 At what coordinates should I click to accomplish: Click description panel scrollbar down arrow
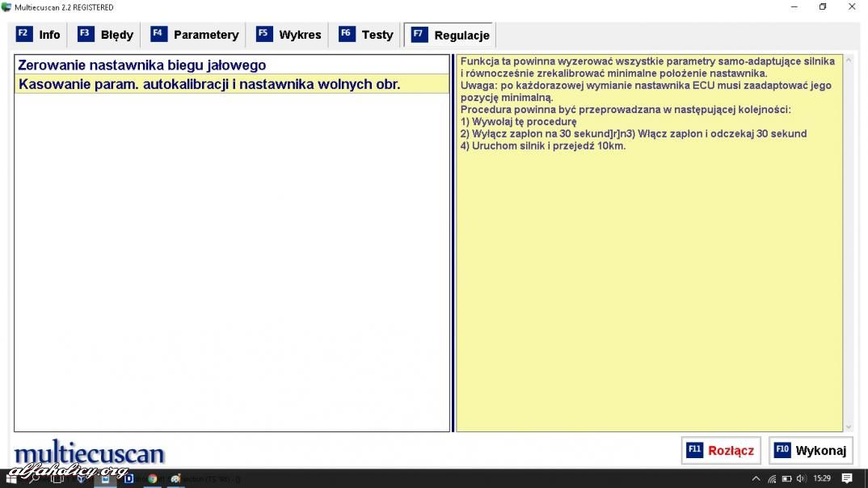849,427
